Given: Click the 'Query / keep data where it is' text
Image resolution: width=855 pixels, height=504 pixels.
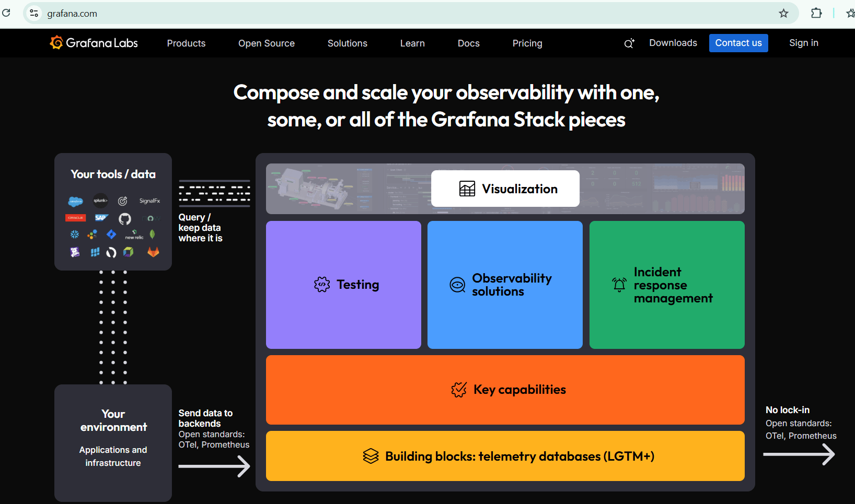Looking at the screenshot, I should click(x=201, y=228).
